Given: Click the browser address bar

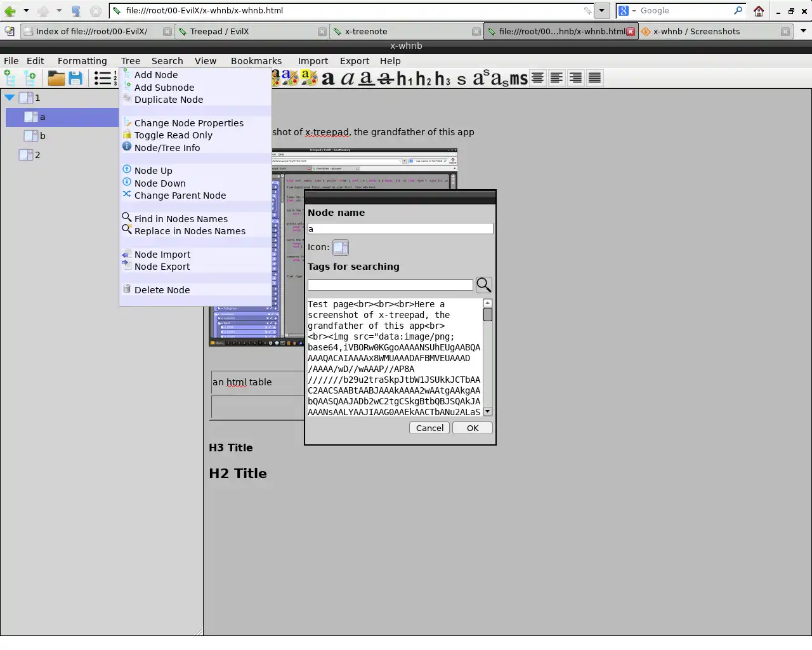Looking at the screenshot, I should click(x=352, y=11).
